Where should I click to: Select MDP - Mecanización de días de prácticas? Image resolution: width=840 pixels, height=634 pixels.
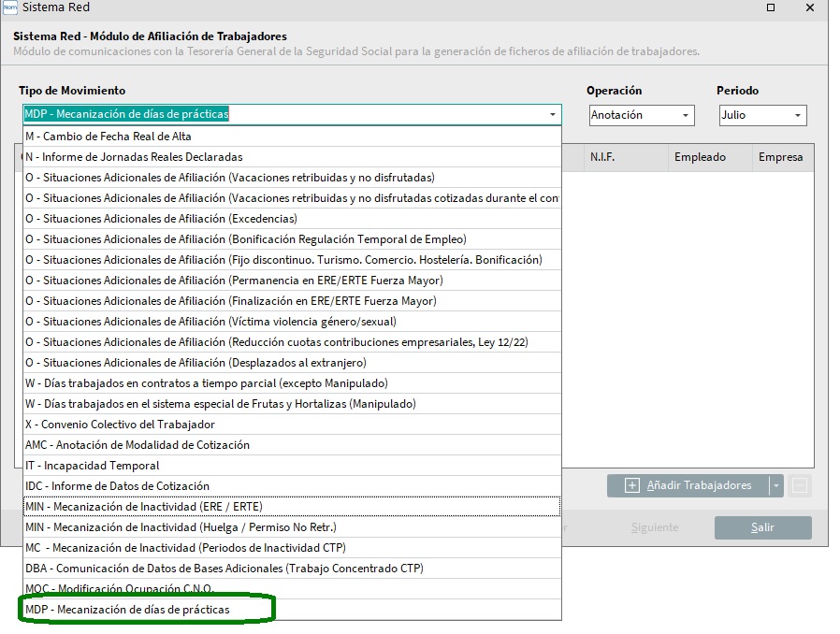coord(127,610)
